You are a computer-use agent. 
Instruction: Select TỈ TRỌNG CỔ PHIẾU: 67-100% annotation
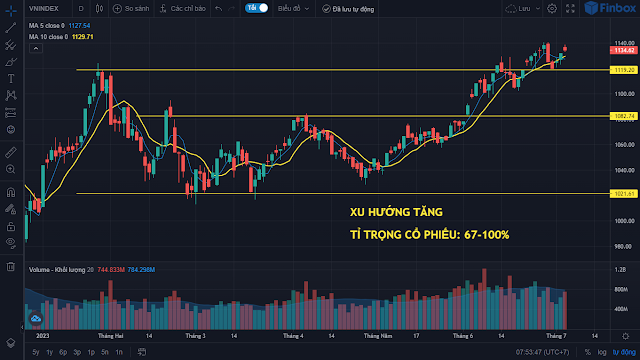coord(429,235)
